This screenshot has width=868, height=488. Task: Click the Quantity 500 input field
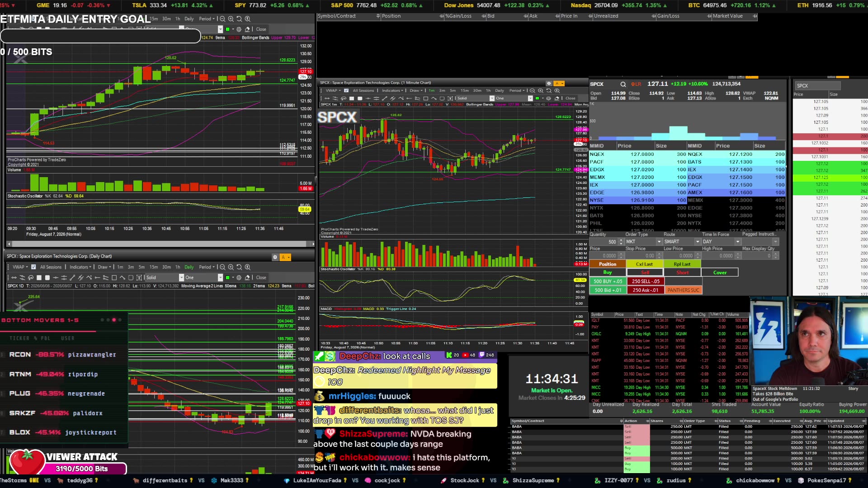pyautogui.click(x=604, y=242)
